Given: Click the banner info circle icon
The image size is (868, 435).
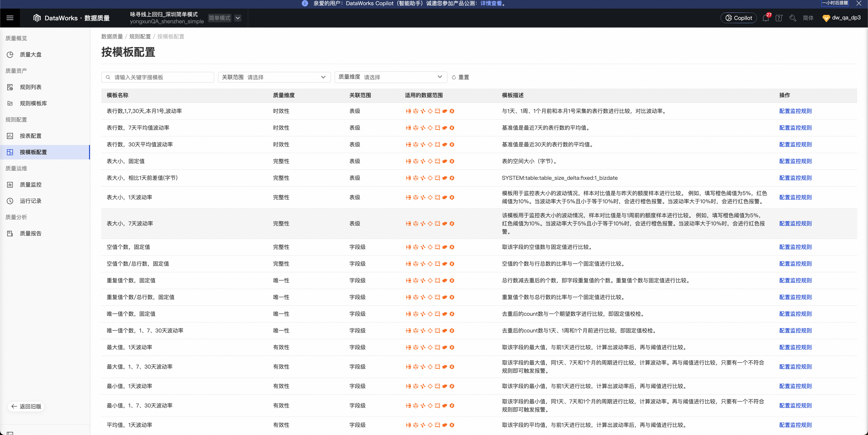Looking at the screenshot, I should click(305, 3).
